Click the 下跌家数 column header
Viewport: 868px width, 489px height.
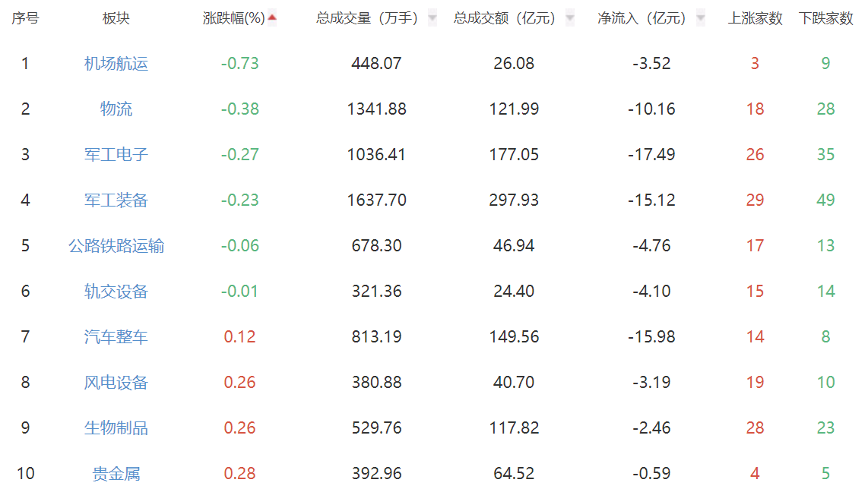pyautogui.click(x=826, y=18)
